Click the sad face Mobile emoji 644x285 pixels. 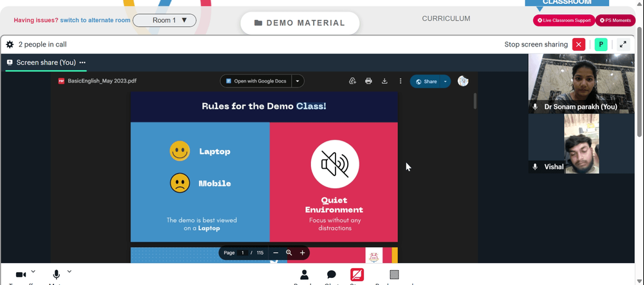click(x=180, y=183)
